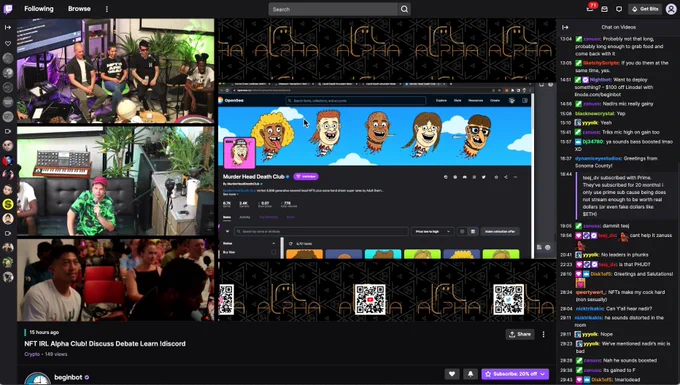Screen dimensions: 680x385
Task: Click the YouTube QR code in stream
Action: [x=369, y=300]
